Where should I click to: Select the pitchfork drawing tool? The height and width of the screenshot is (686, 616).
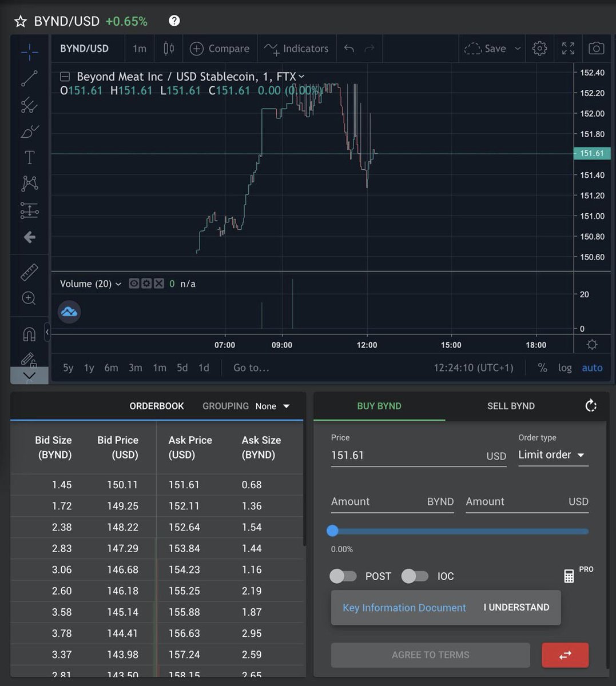[x=29, y=105]
